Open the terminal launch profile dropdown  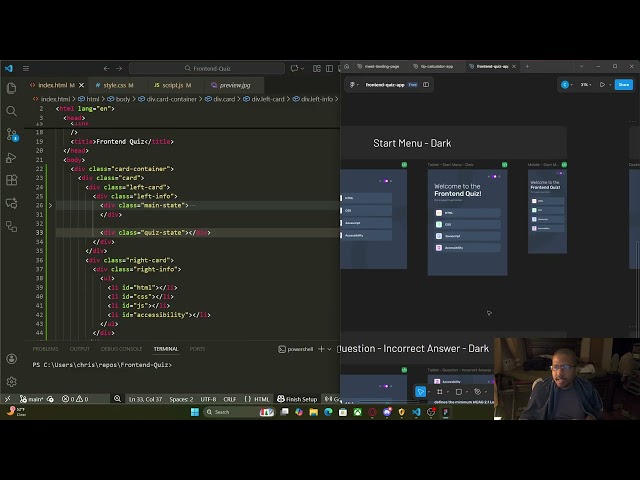pos(329,349)
